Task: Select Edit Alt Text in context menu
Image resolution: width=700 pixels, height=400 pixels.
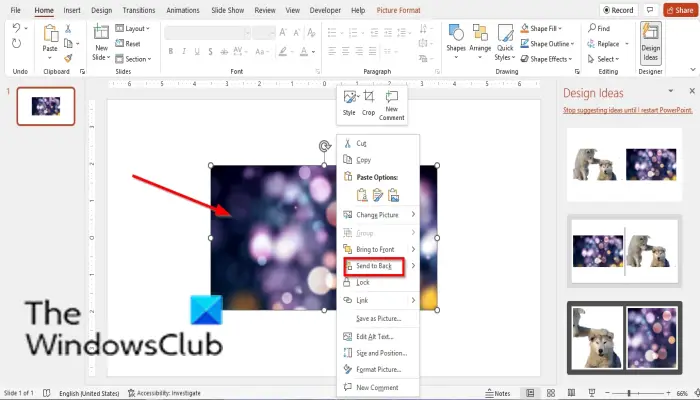Action: [x=378, y=337]
